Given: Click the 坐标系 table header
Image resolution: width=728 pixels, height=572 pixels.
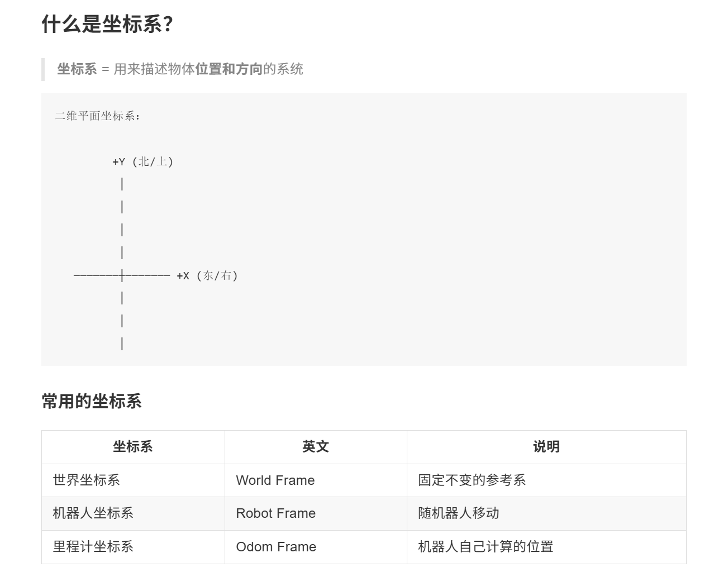Looking at the screenshot, I should pos(132,447).
